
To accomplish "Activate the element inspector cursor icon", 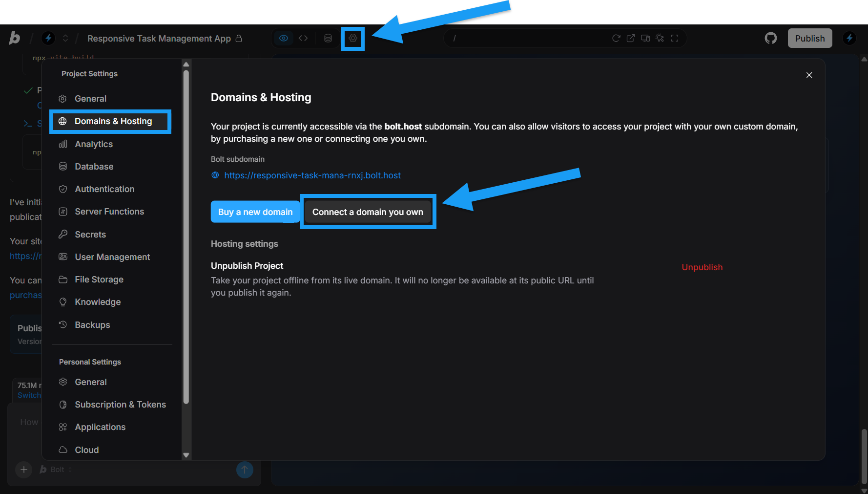I will (660, 38).
